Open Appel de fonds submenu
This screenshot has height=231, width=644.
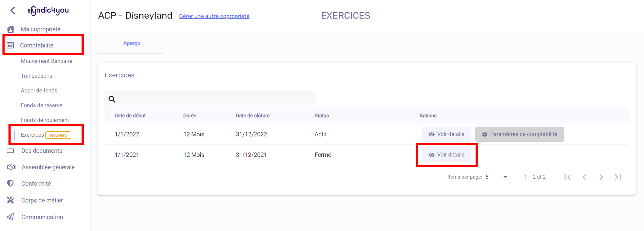pyautogui.click(x=39, y=91)
